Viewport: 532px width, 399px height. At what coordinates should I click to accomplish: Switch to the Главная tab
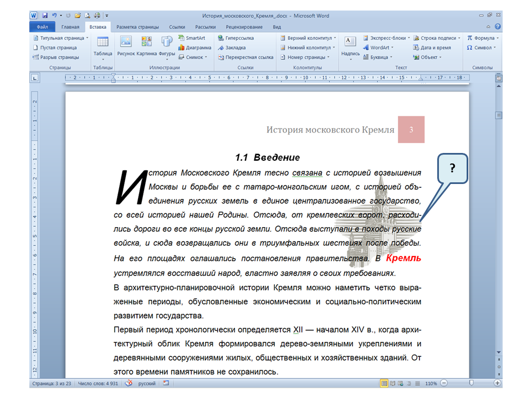70,27
